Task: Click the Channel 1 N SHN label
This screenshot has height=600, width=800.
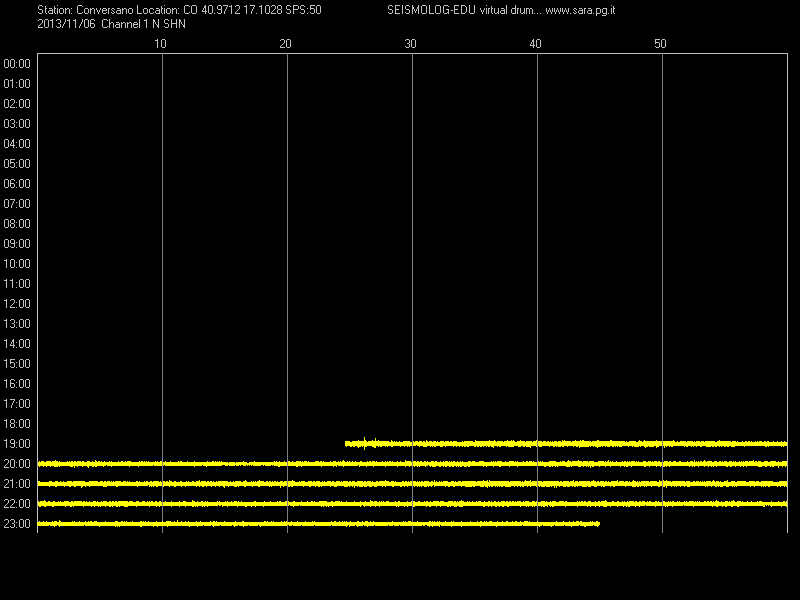Action: coord(143,24)
